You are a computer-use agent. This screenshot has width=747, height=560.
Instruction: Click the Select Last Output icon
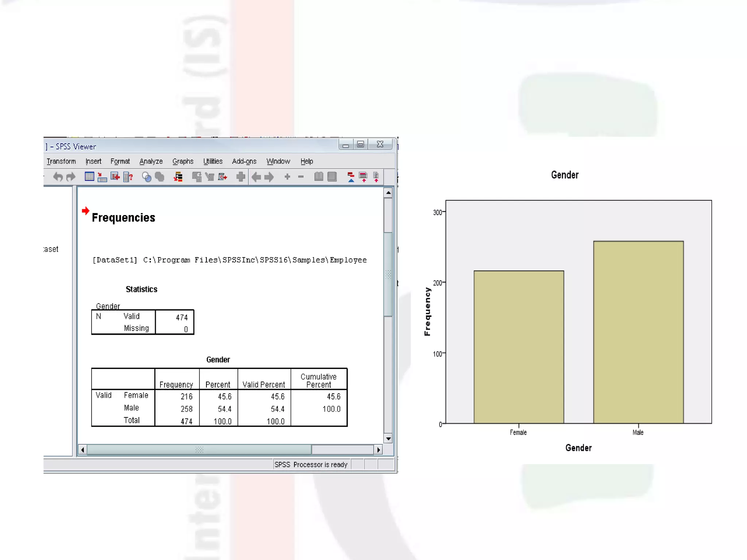click(x=178, y=177)
